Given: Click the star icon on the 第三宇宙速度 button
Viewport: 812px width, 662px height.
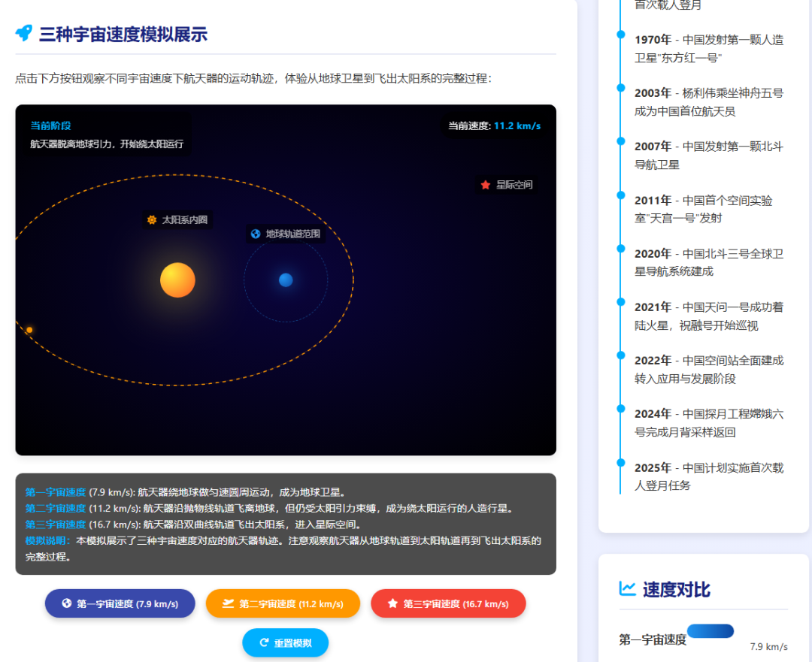Looking at the screenshot, I should pos(392,603).
